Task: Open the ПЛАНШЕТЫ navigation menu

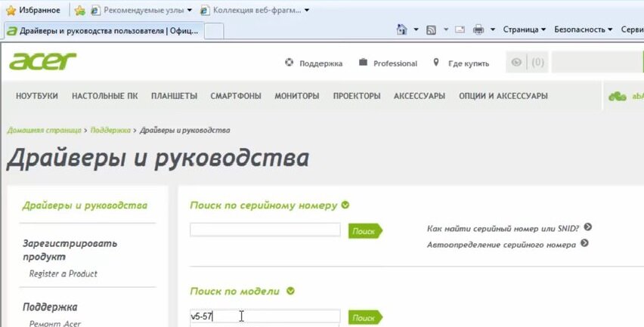Action: pos(174,96)
